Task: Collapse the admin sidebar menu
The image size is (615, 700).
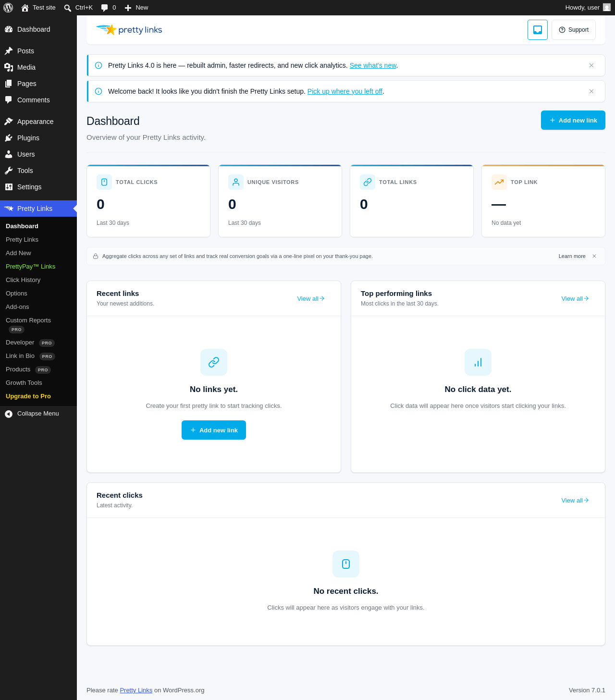Action: [38, 414]
